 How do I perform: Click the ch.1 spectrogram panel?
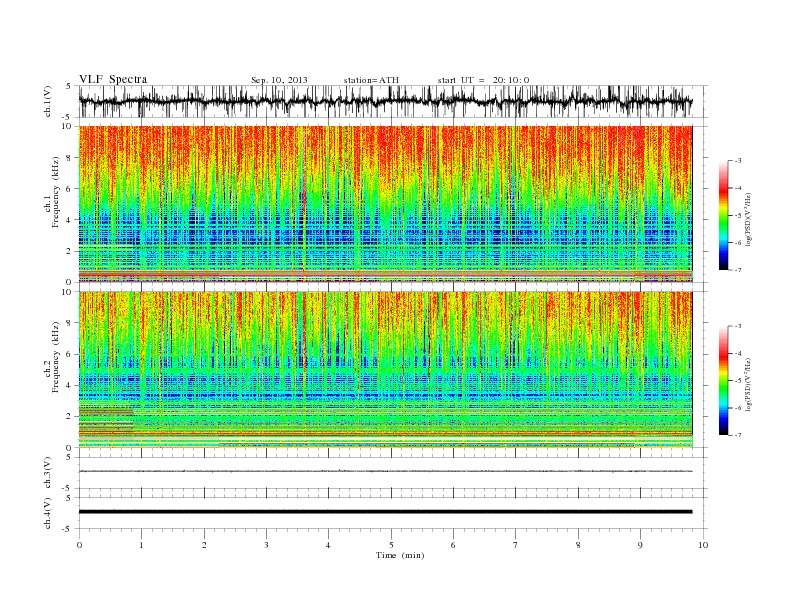tap(385, 204)
